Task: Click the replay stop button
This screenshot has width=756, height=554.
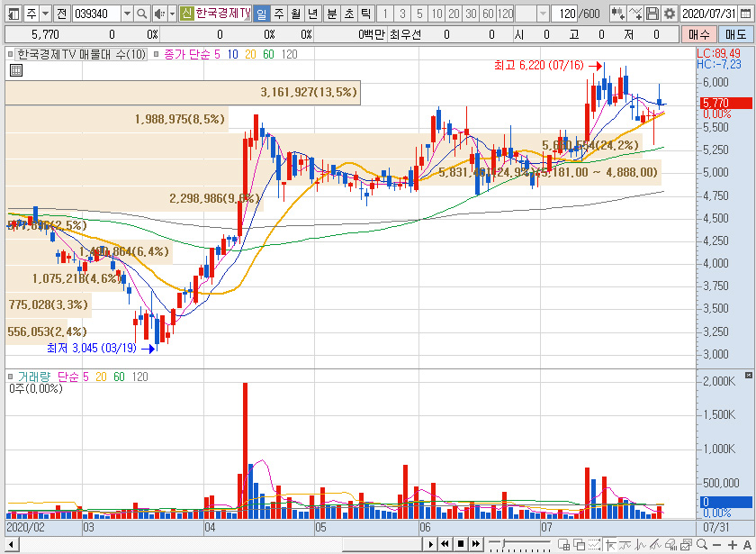Action: click(x=461, y=544)
